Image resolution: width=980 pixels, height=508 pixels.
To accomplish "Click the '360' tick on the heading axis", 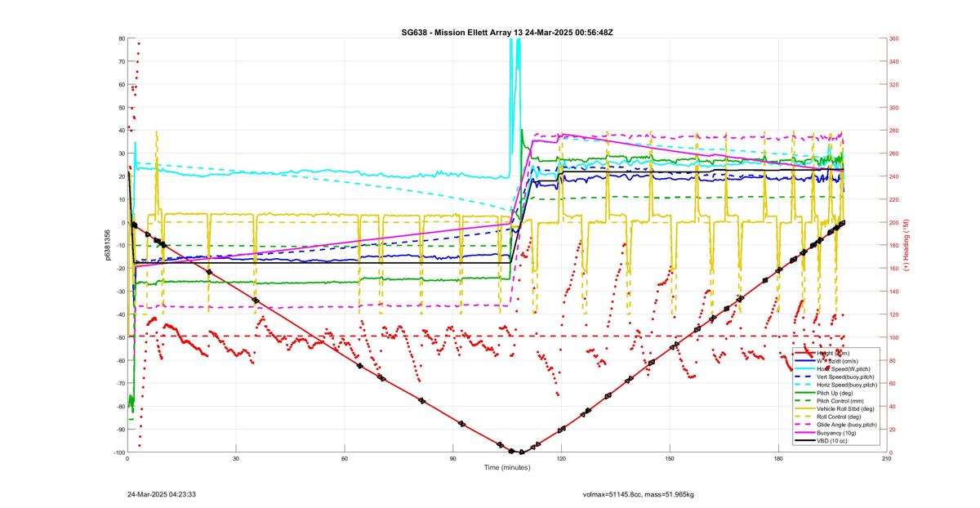I will coord(894,38).
